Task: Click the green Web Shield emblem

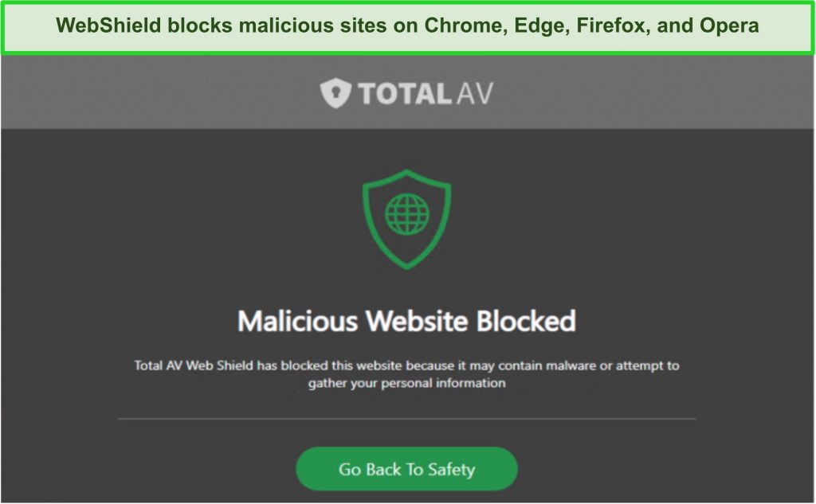Action: [407, 219]
